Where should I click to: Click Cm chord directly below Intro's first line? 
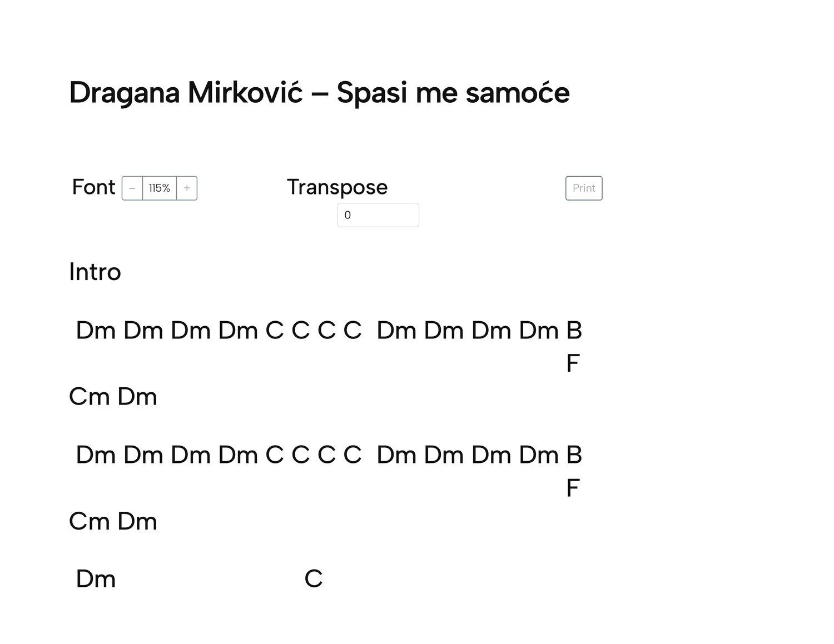pyautogui.click(x=89, y=397)
